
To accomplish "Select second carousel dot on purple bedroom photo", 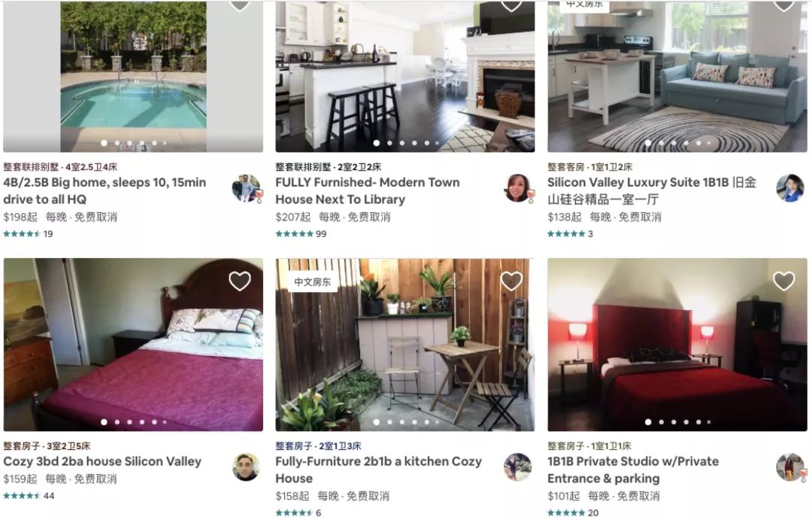I will point(117,422).
